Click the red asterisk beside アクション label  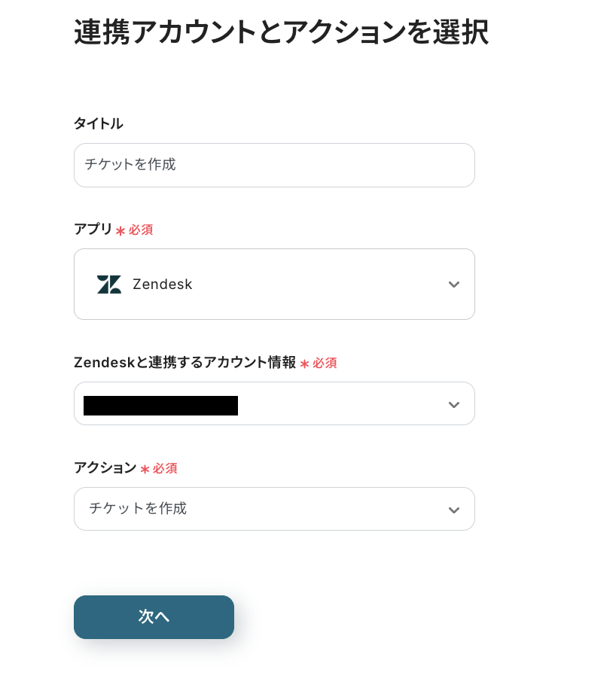[145, 469]
